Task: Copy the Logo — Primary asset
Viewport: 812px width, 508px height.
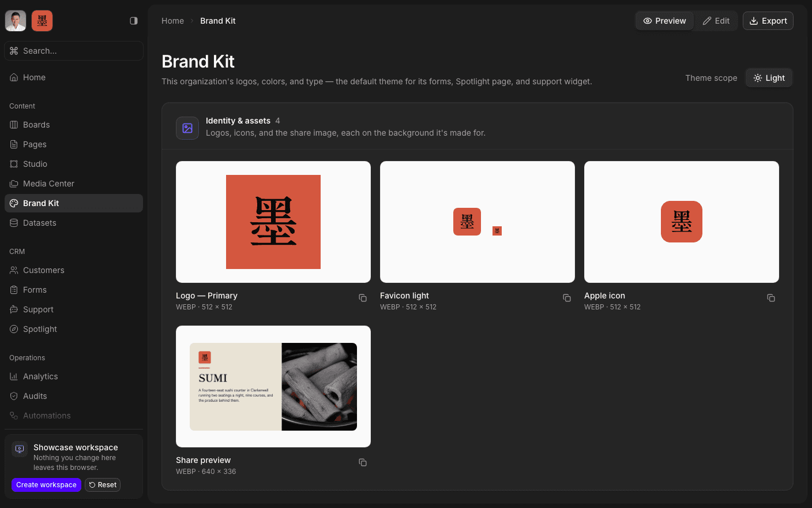Action: click(x=363, y=298)
